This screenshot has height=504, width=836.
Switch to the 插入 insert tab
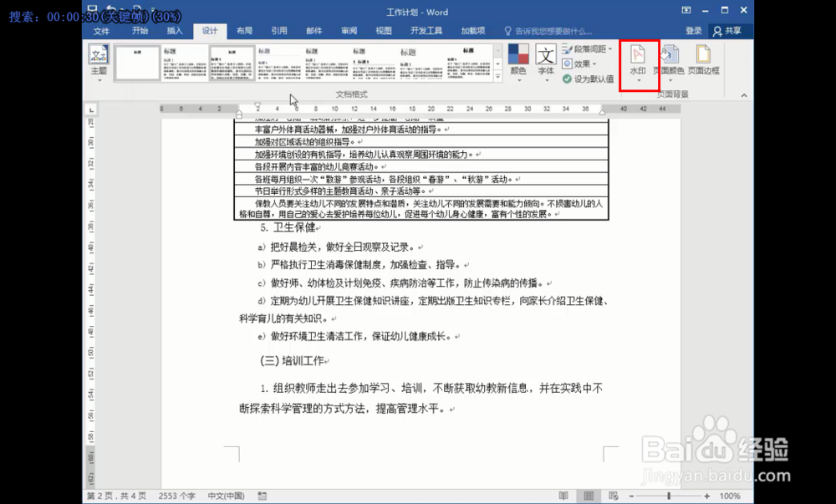tap(175, 31)
